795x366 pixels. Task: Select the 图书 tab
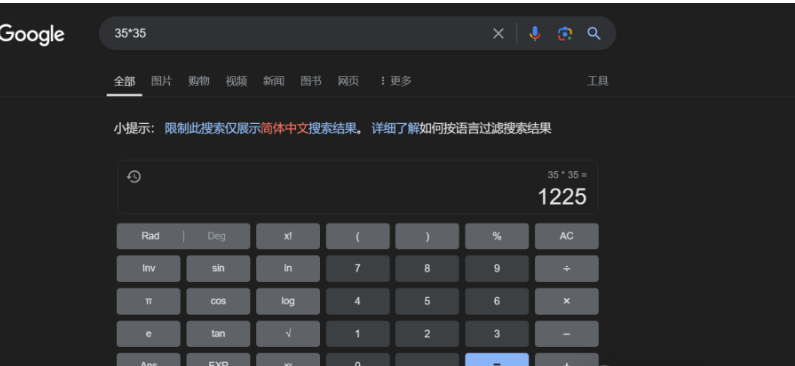(x=311, y=81)
